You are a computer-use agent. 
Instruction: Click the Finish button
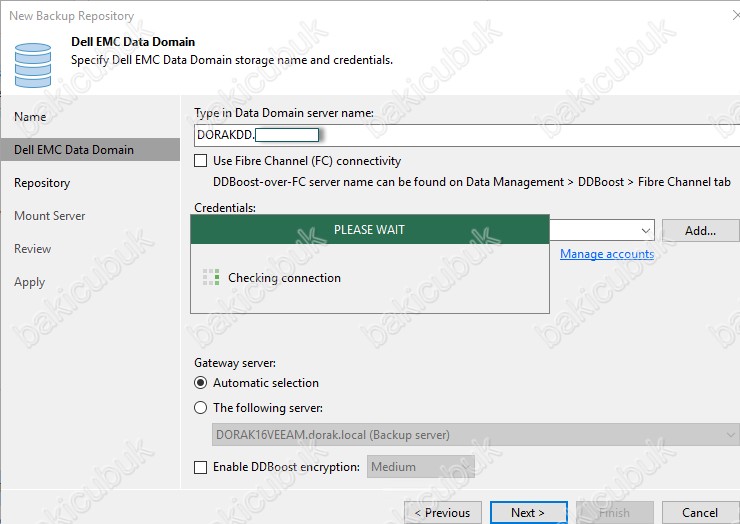tap(615, 513)
